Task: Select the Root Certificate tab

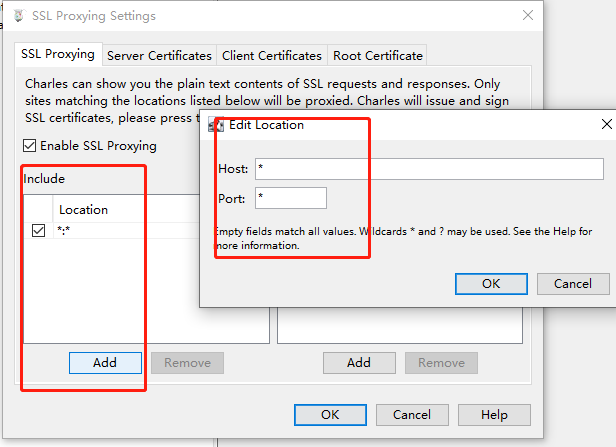Action: (378, 56)
